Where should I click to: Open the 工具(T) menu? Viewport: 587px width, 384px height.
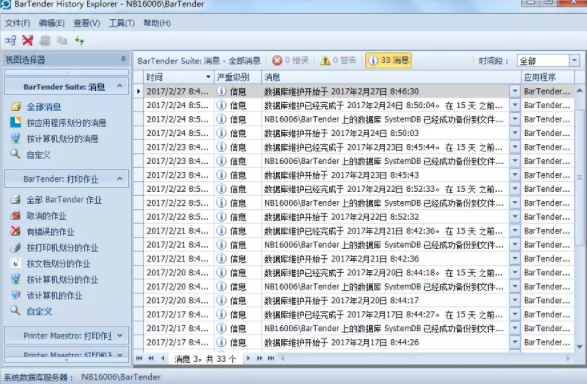click(122, 23)
